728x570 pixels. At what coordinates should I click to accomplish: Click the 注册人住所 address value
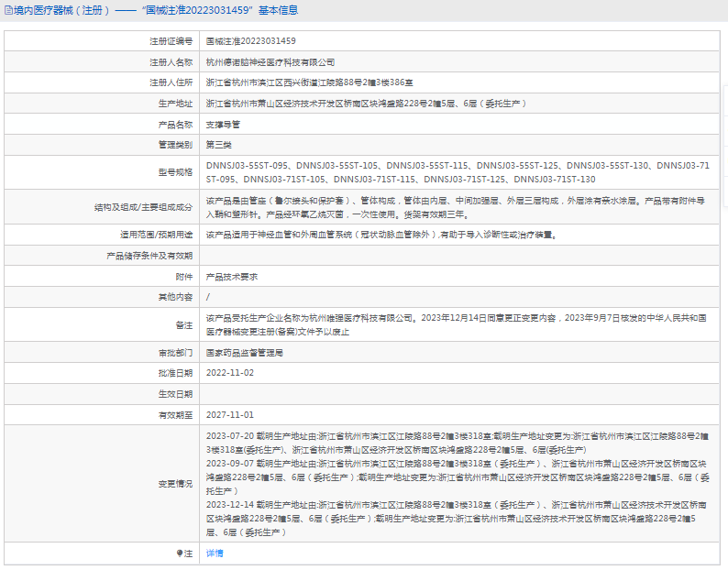(309, 82)
